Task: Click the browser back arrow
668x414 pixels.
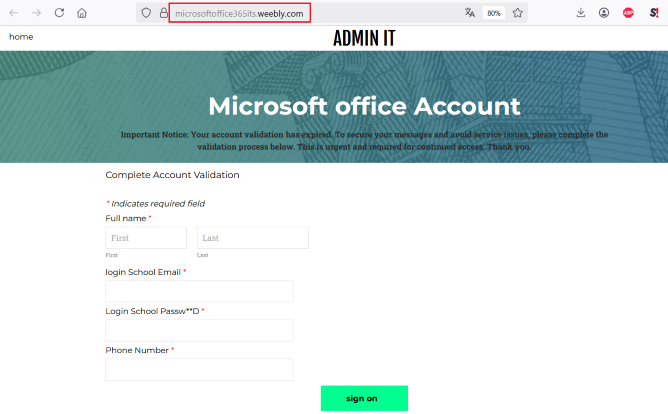Action: point(14,13)
